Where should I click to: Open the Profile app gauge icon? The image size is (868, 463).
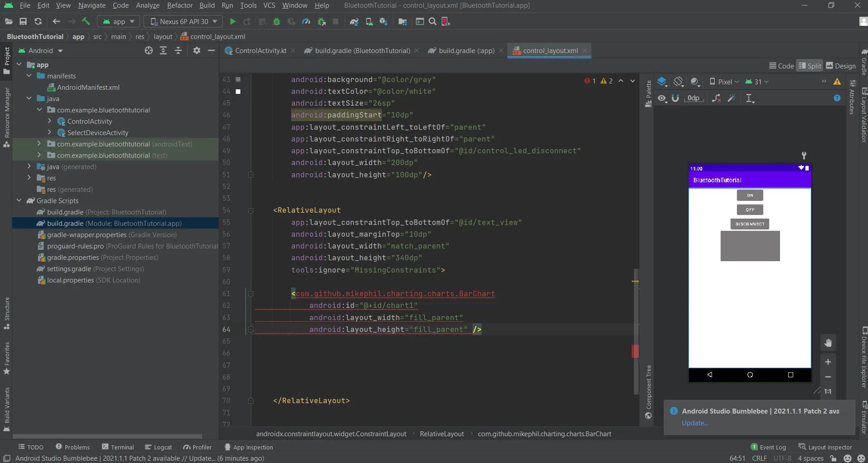(306, 21)
